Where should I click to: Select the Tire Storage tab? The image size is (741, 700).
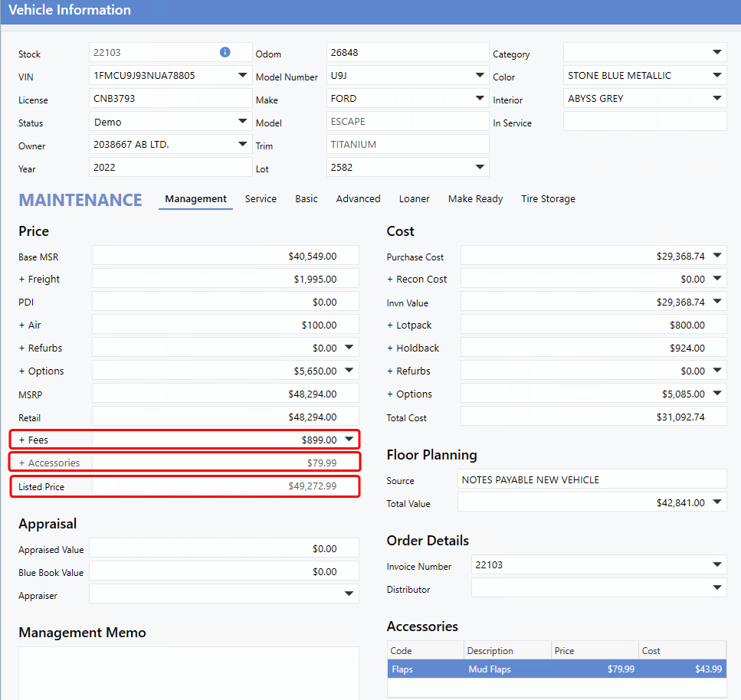point(548,198)
